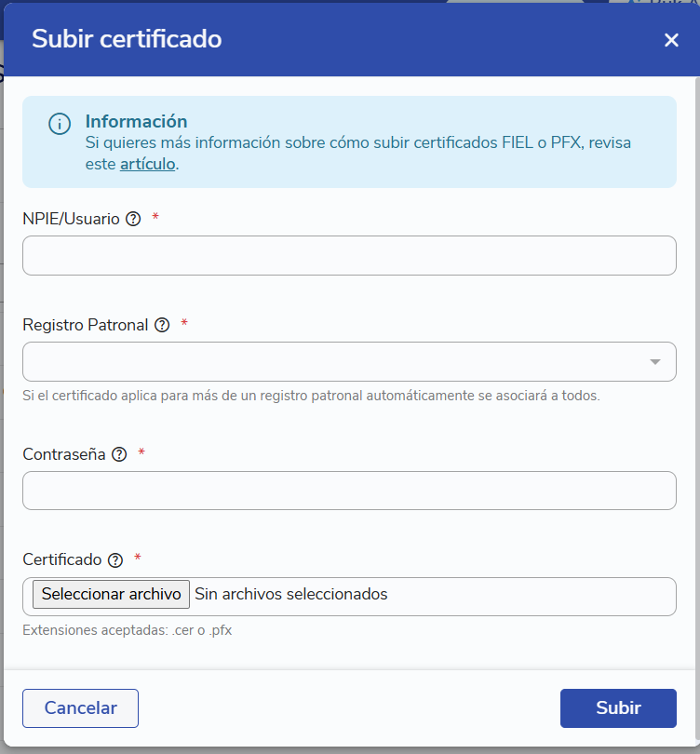Screen dimensions: 700x754
Task: Click the Certificado help question mark icon
Action: click(115, 559)
